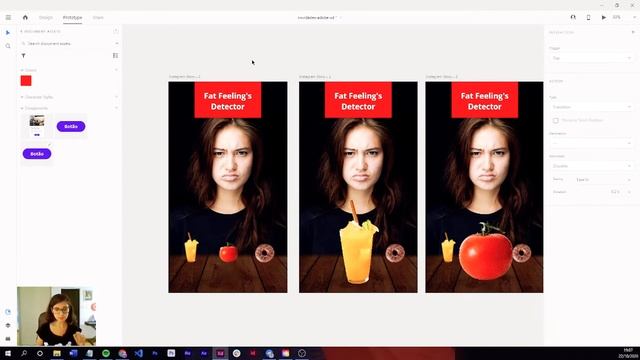The width and height of the screenshot is (640, 360).
Task: Click the invite to document icon
Action: pos(573,18)
